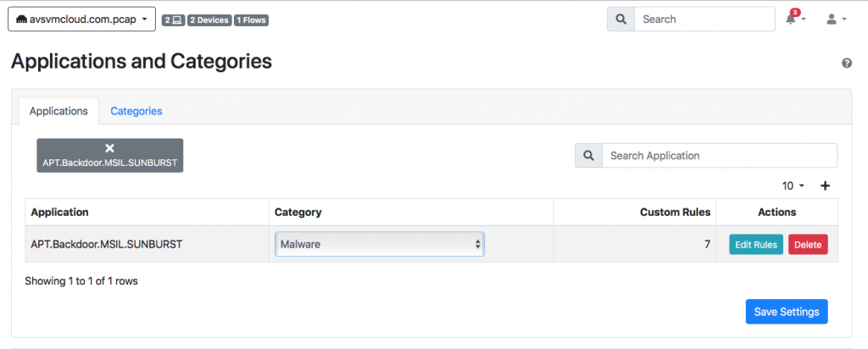Expand the rows-per-page 10 dropdown

(793, 186)
